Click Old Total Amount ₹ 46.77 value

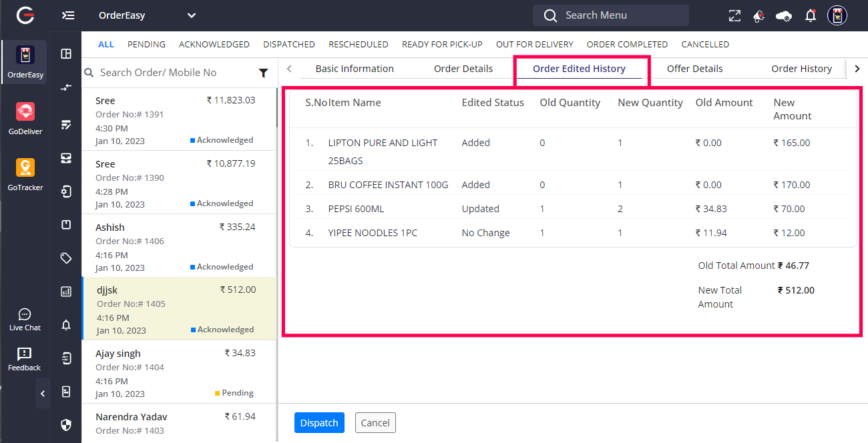coord(793,266)
